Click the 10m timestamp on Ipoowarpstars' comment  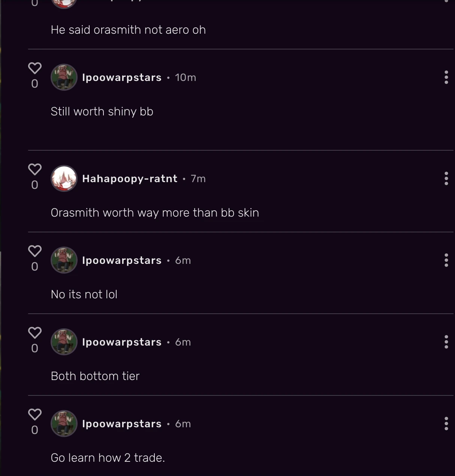[x=186, y=77]
